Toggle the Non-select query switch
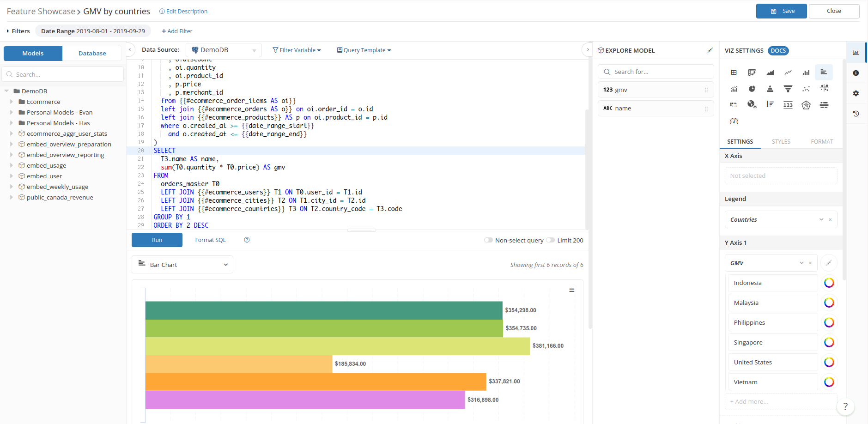The height and width of the screenshot is (424, 868). tap(489, 240)
